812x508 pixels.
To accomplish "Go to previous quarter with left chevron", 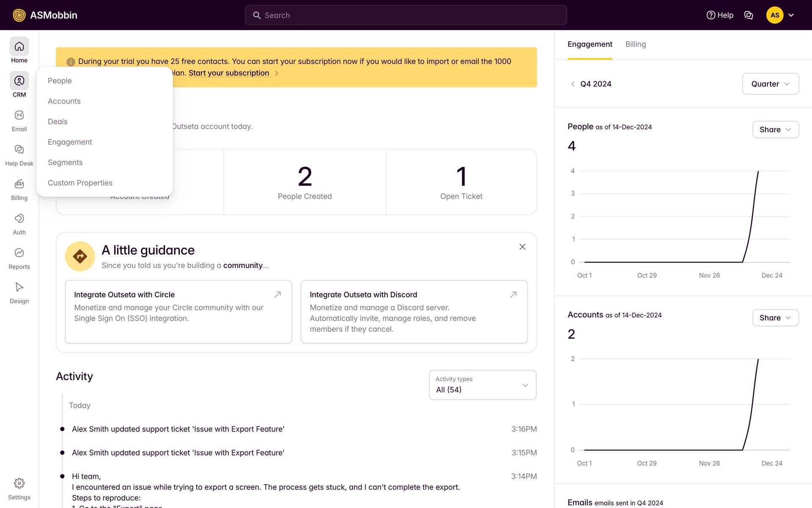I will pyautogui.click(x=573, y=84).
